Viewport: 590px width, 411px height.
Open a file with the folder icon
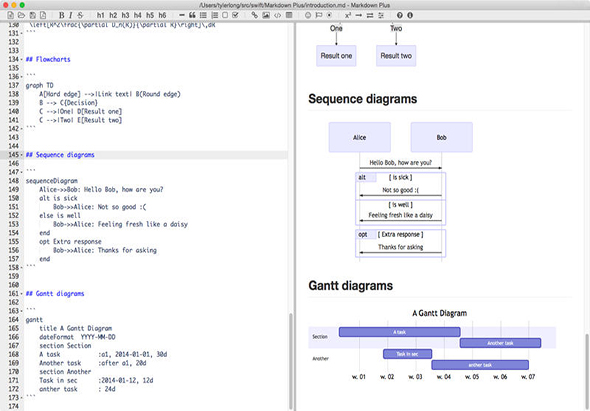[21, 15]
